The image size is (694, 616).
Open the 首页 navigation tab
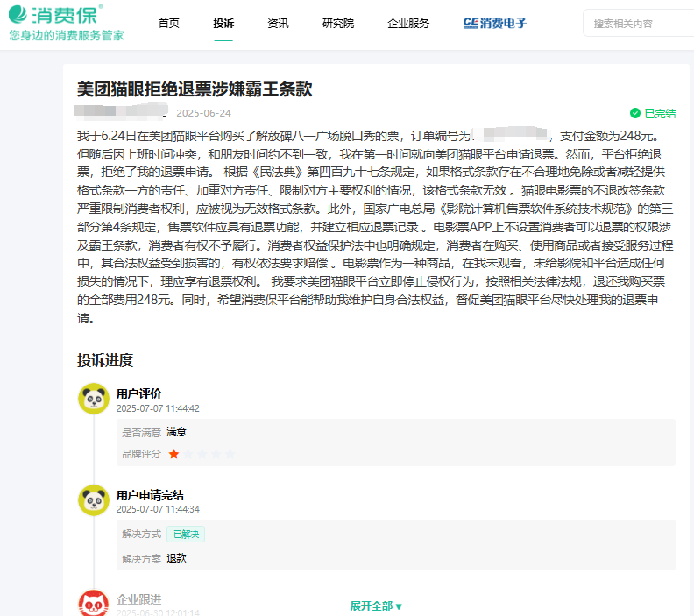169,24
